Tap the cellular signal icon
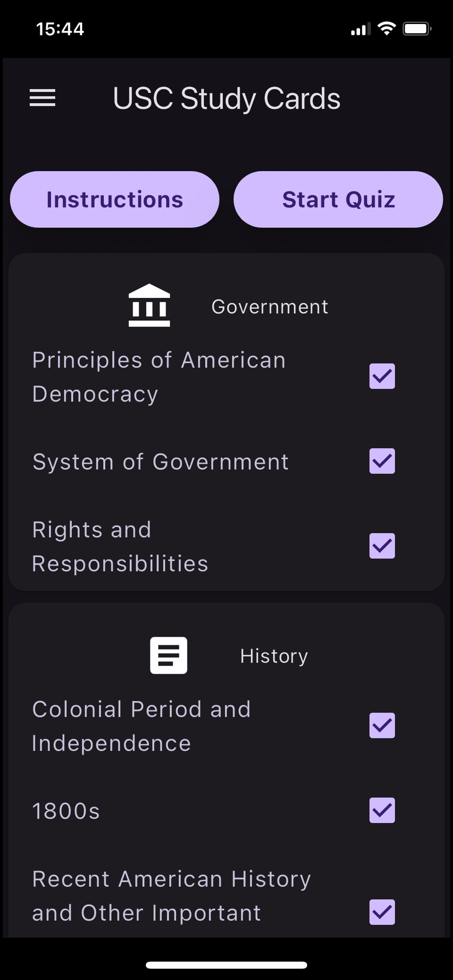The width and height of the screenshot is (453, 980). (361, 30)
